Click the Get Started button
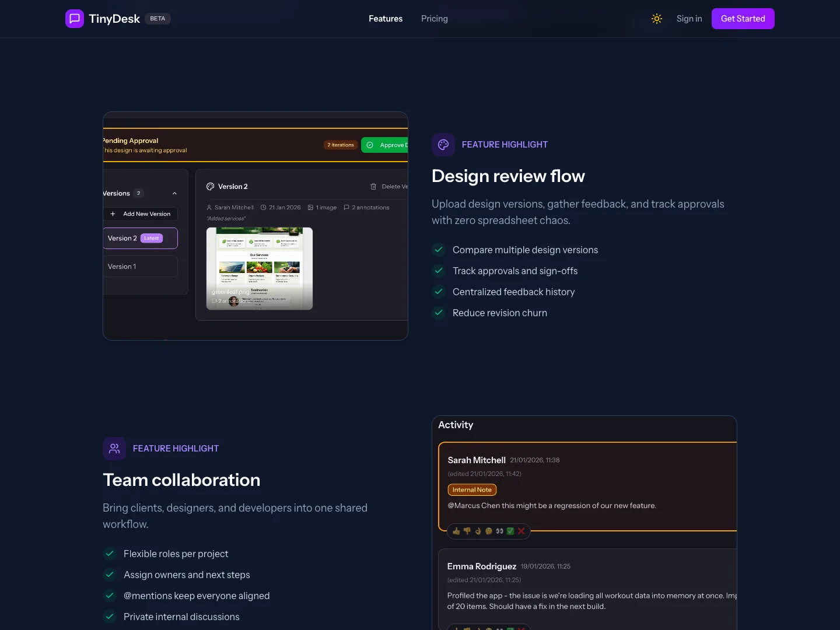 [x=743, y=19]
